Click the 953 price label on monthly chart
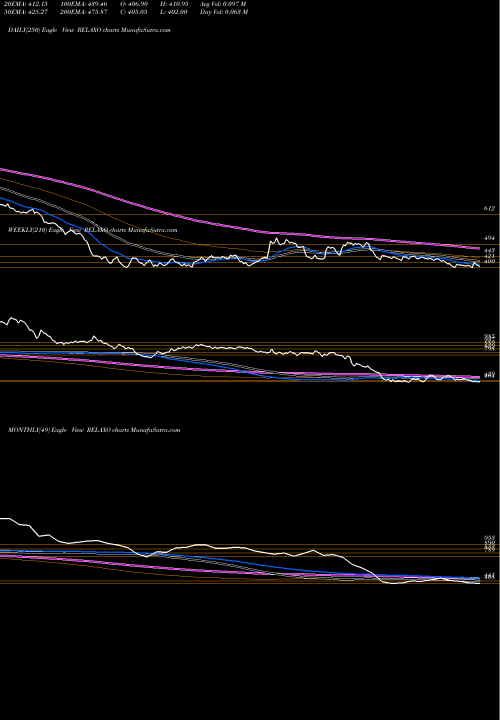The height and width of the screenshot is (720, 500). point(489,538)
